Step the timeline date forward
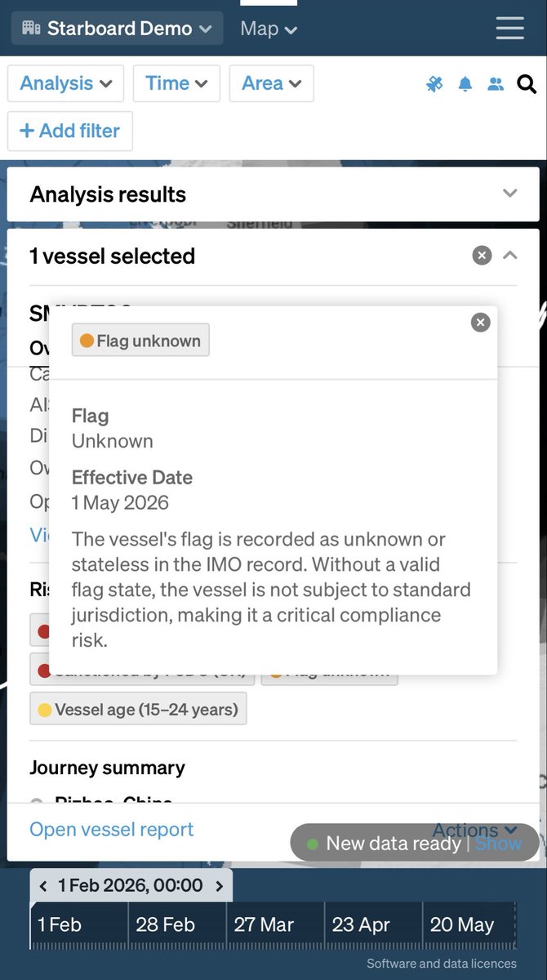The height and width of the screenshot is (980, 547). [219, 885]
